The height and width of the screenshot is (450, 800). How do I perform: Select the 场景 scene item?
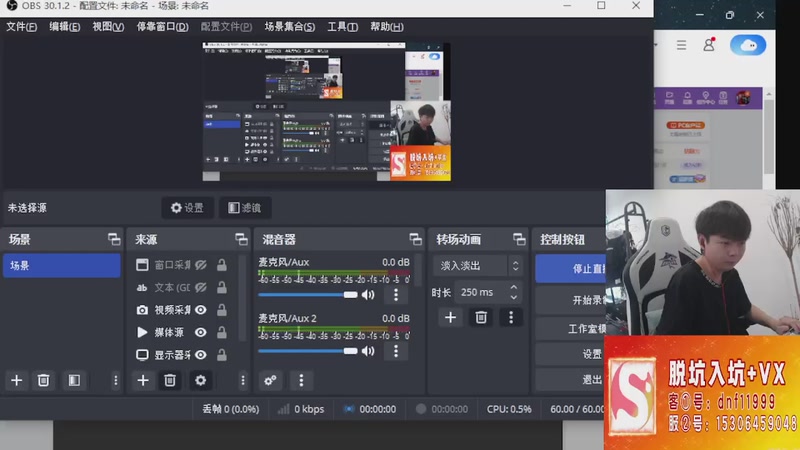pos(62,266)
